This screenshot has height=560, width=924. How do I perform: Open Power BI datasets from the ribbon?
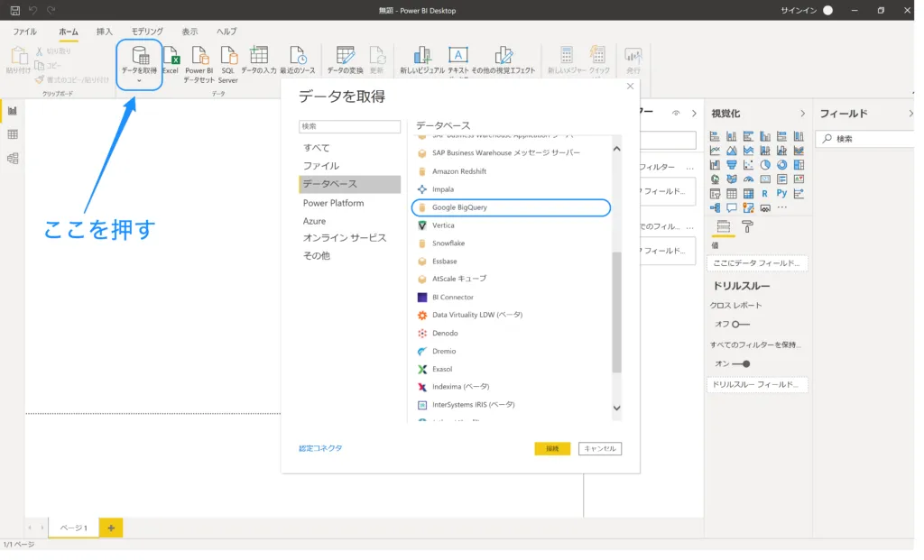pos(199,64)
